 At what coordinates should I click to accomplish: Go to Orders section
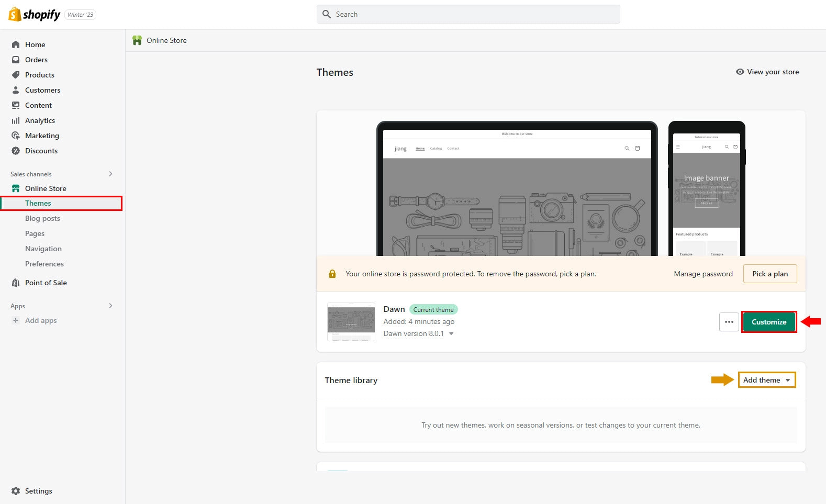[x=36, y=60]
